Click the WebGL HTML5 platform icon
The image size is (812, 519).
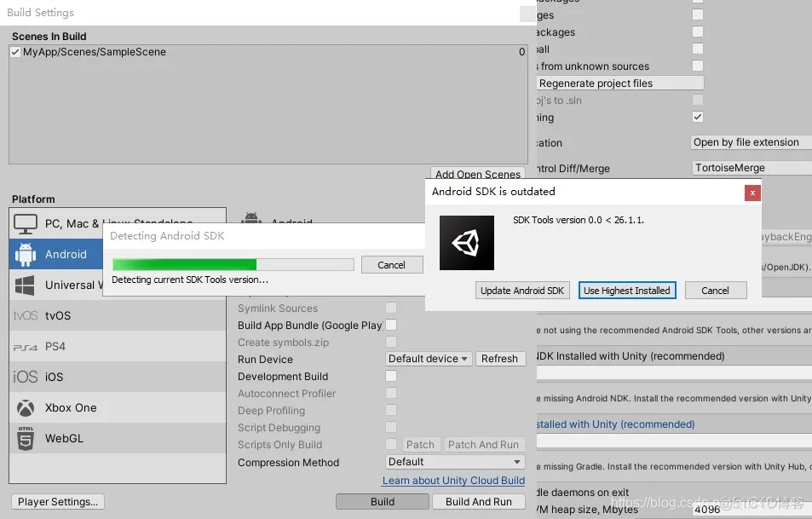25,438
